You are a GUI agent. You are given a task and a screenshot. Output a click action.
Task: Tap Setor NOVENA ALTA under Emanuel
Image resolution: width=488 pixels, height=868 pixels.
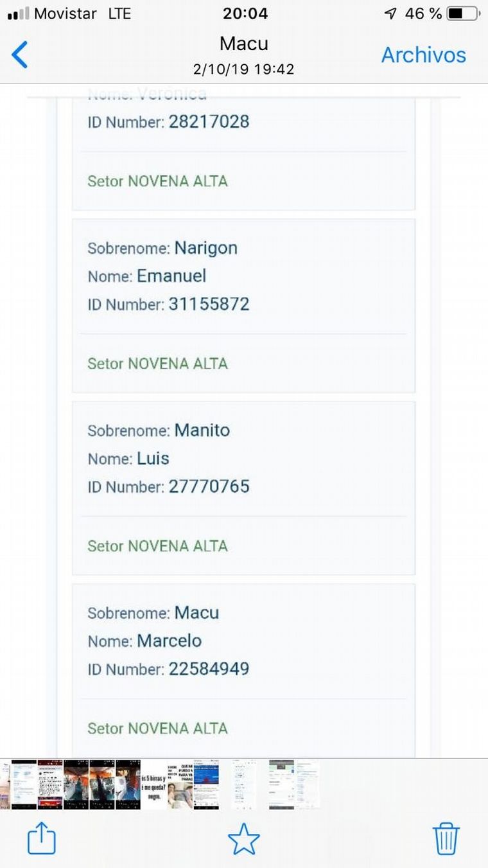[157, 363]
